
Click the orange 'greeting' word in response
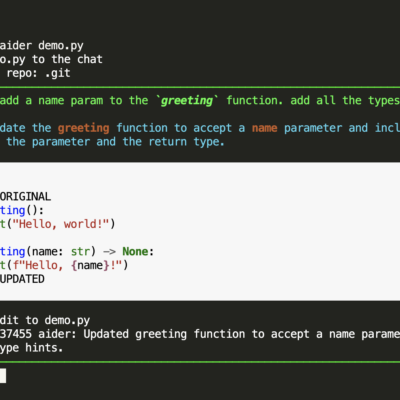coord(83,128)
